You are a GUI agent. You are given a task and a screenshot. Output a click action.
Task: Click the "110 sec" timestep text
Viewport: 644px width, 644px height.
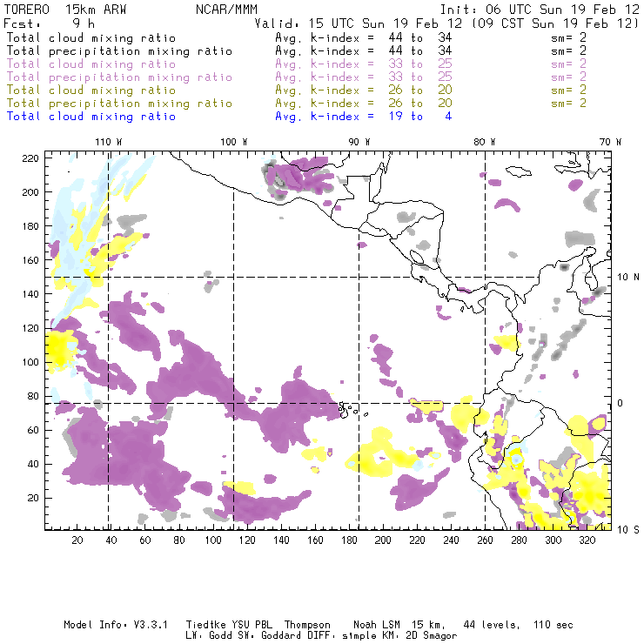(553, 625)
